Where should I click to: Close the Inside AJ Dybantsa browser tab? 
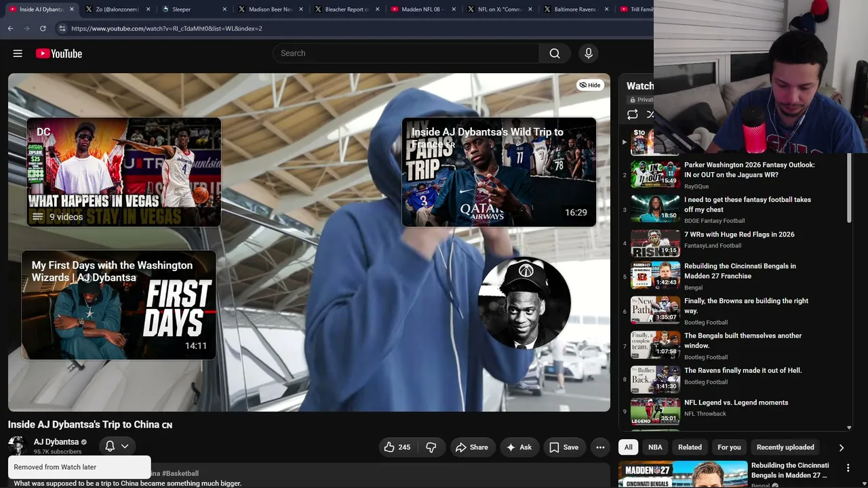[72, 9]
